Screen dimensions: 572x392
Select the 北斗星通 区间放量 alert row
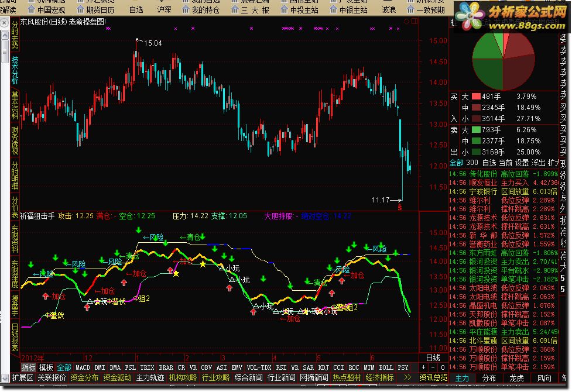504,341
